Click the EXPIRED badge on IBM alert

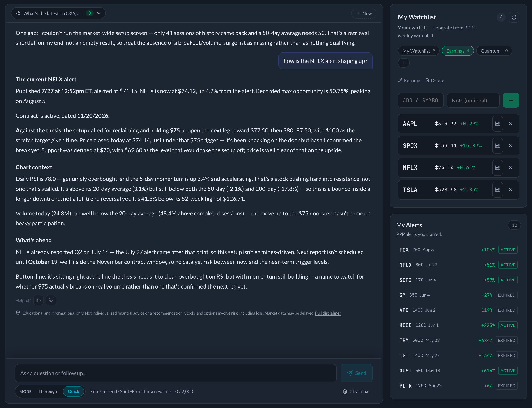506,340
